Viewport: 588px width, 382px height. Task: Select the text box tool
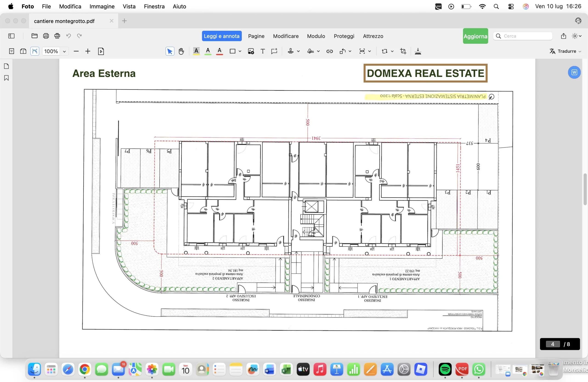coord(263,51)
